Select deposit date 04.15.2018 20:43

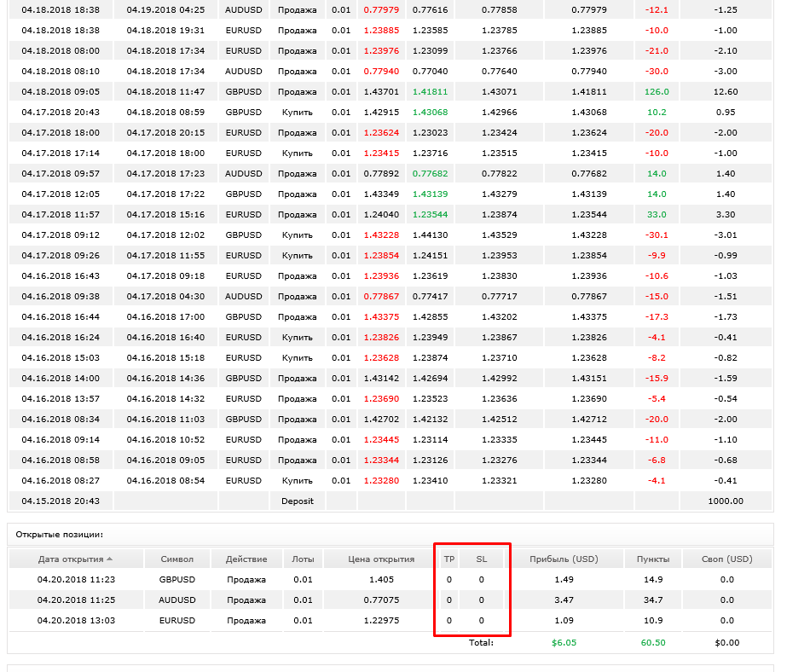click(61, 501)
